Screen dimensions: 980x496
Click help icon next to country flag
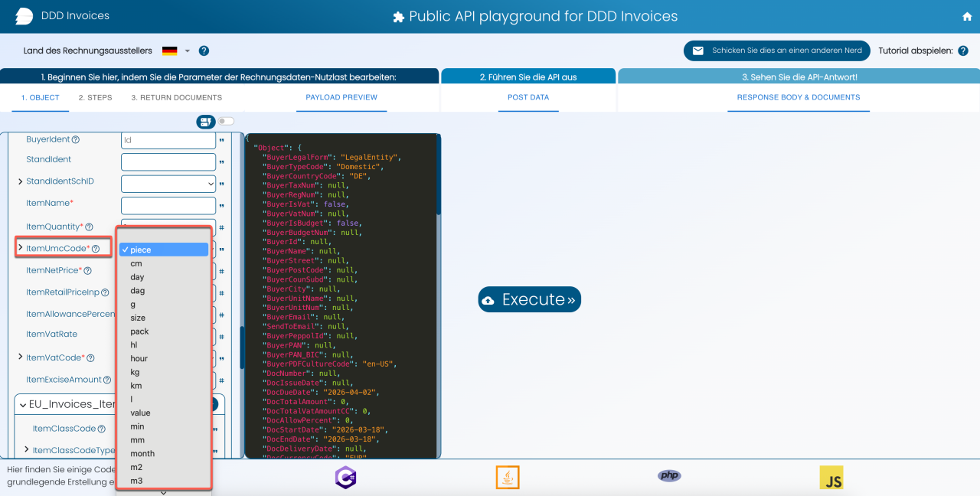click(x=204, y=51)
